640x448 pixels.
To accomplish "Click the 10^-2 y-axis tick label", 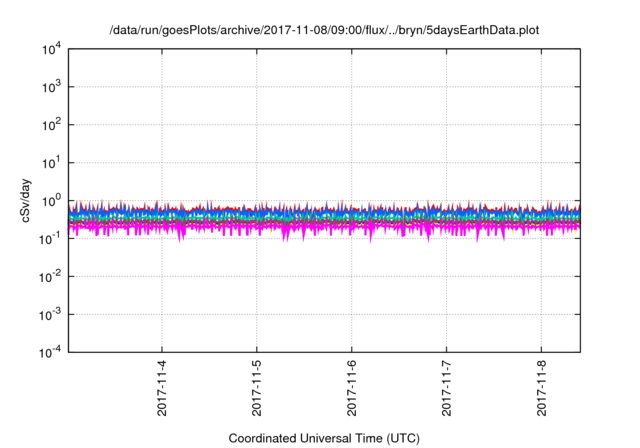I will click(x=50, y=277).
